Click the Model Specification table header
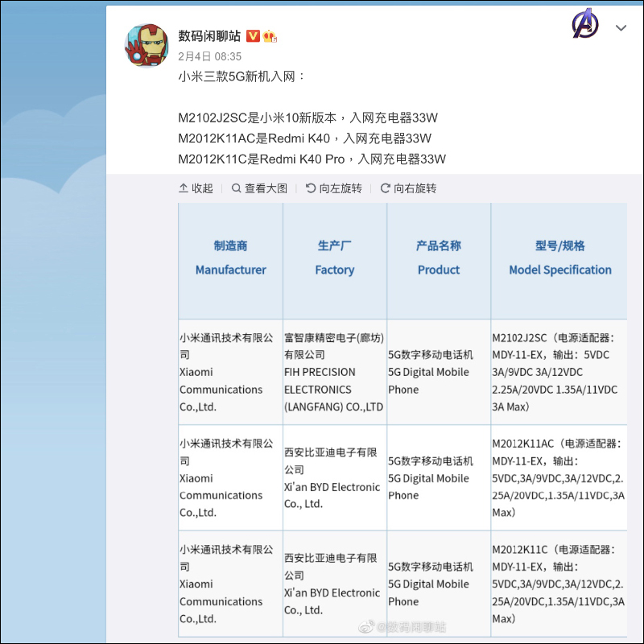 [559, 261]
